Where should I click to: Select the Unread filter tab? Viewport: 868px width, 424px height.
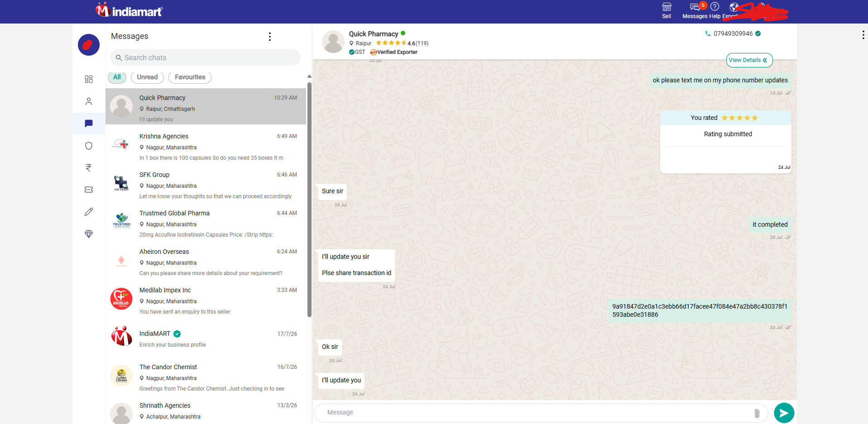147,77
